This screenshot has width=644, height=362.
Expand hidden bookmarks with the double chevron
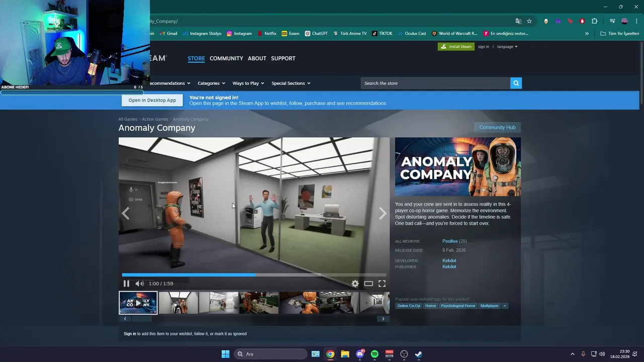587,34
